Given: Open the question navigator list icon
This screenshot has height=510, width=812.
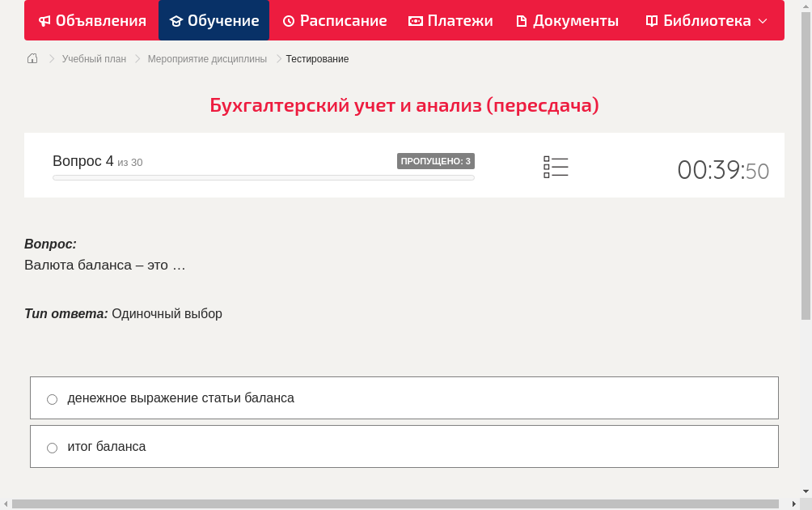Looking at the screenshot, I should [x=556, y=166].
